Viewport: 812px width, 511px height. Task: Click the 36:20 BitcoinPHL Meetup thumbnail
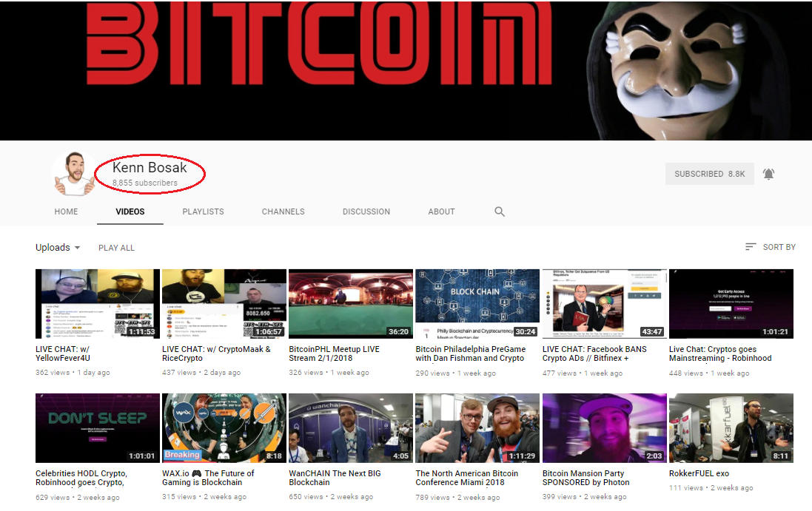click(x=351, y=304)
